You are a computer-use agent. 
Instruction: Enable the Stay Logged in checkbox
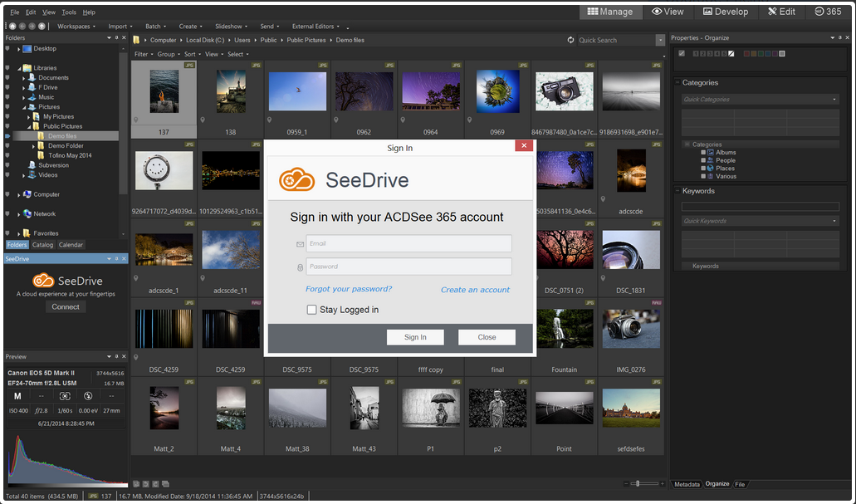tap(311, 310)
